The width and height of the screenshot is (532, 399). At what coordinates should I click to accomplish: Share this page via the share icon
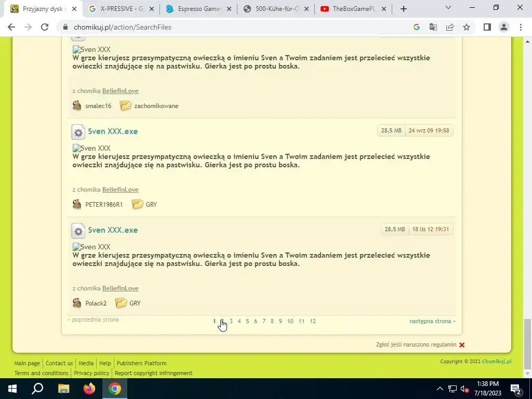[x=450, y=27]
